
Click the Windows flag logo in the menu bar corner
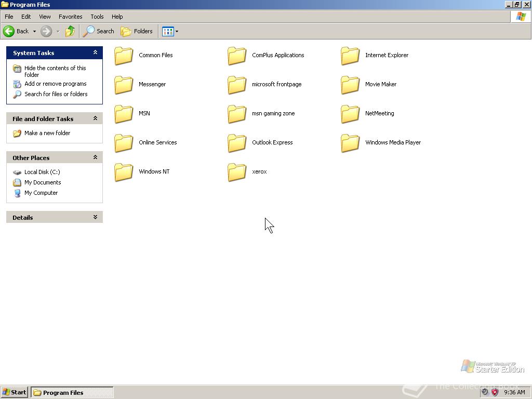coord(521,16)
